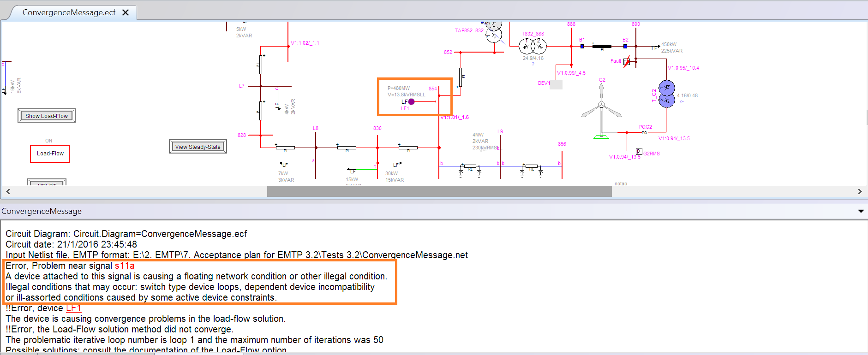Select the G2RMS meter block
The height and width of the screenshot is (355, 868).
[639, 151]
